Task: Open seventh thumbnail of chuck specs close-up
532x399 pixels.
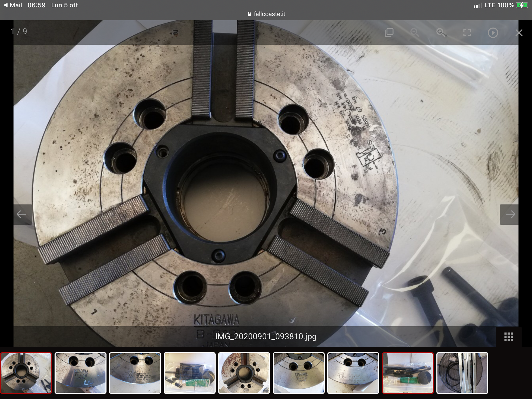Action: [353, 373]
